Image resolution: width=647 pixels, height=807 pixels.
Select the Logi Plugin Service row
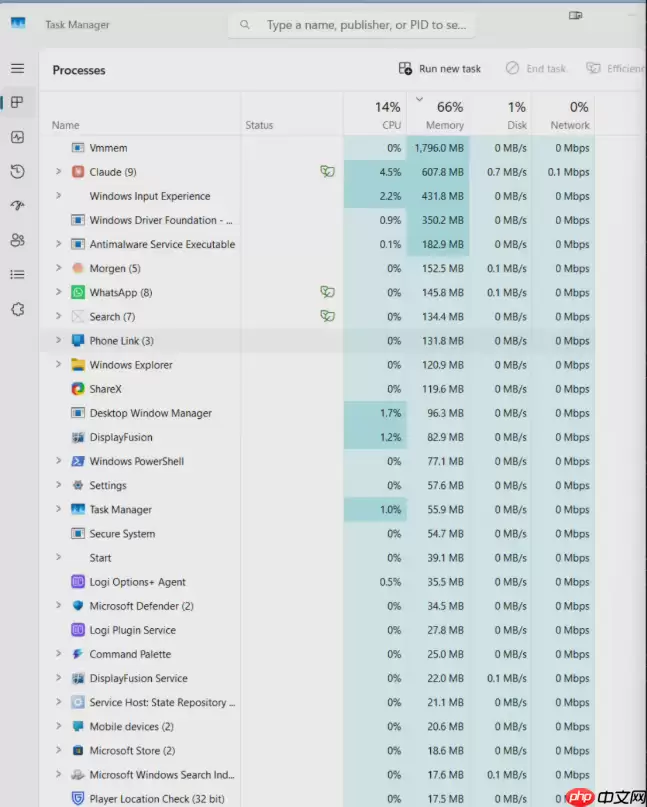[x=317, y=630]
